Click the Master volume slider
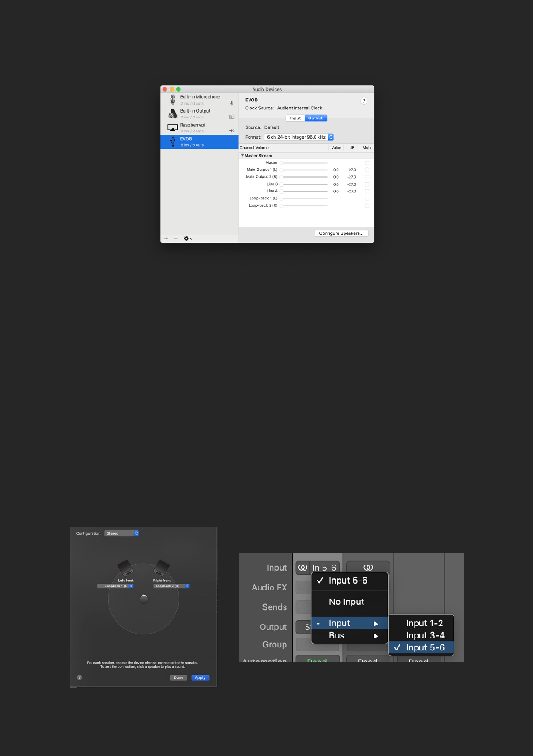This screenshot has height=756, width=533. click(304, 163)
